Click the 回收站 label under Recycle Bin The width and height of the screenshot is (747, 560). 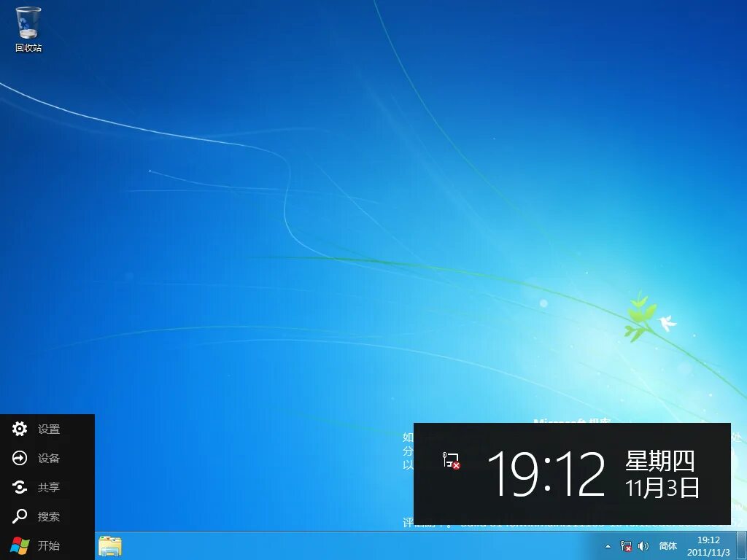point(28,47)
